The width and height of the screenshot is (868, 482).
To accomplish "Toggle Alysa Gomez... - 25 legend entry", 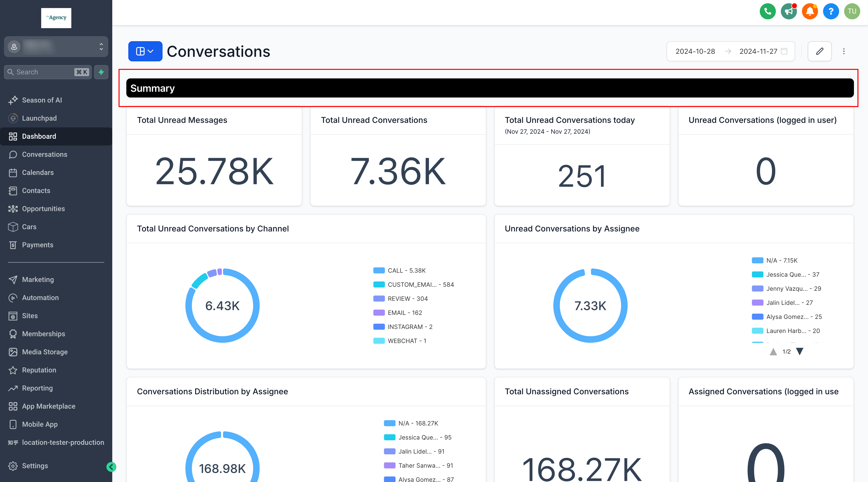I will pyautogui.click(x=787, y=317).
